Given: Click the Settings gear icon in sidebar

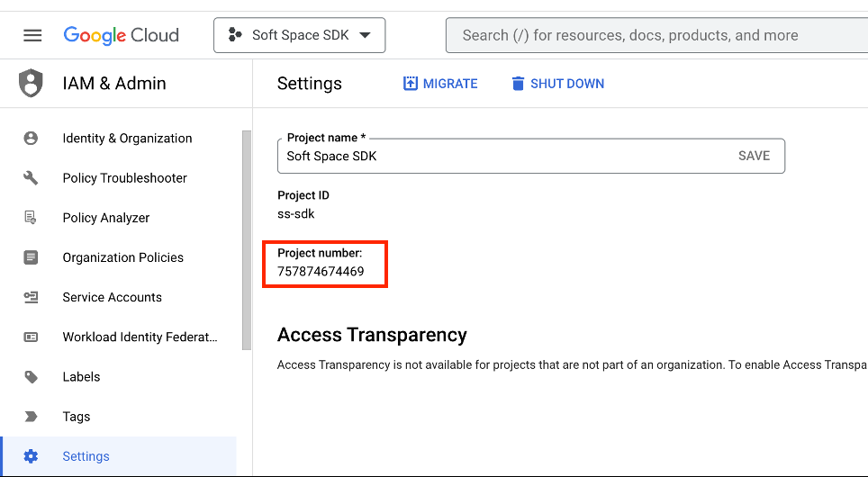Looking at the screenshot, I should [x=31, y=456].
